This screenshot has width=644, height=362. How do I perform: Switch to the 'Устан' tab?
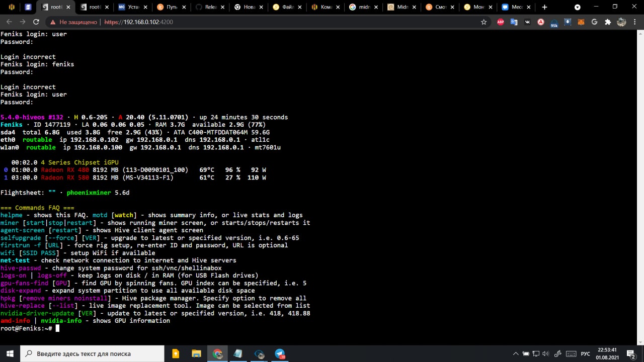point(133,7)
